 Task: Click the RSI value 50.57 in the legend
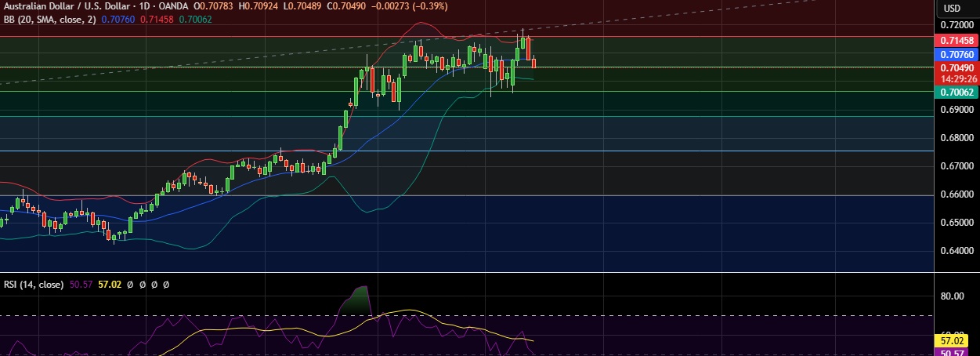(81, 284)
